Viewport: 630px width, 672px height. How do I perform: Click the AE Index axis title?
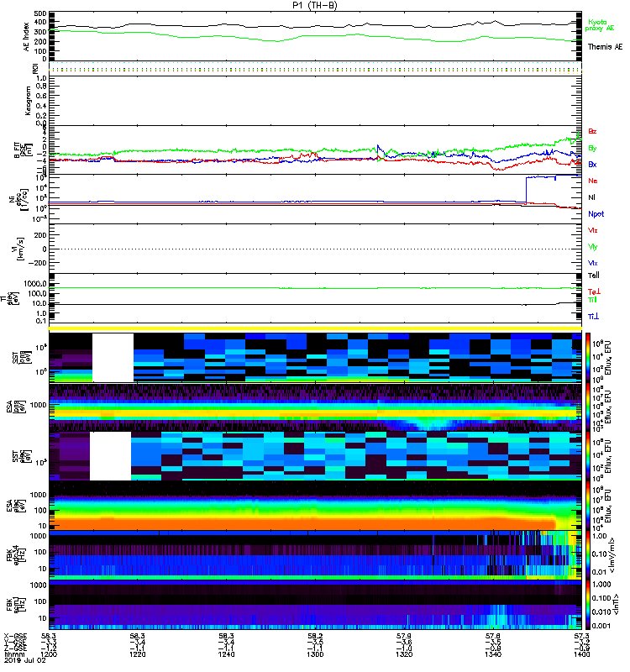tap(27, 37)
